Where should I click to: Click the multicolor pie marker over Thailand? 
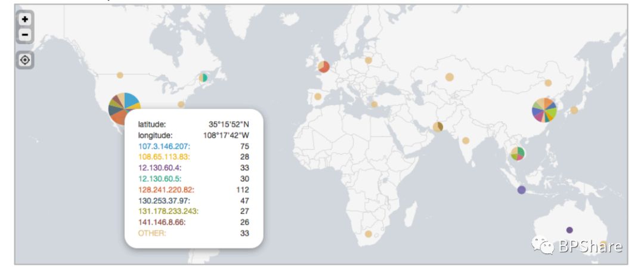[x=518, y=154]
